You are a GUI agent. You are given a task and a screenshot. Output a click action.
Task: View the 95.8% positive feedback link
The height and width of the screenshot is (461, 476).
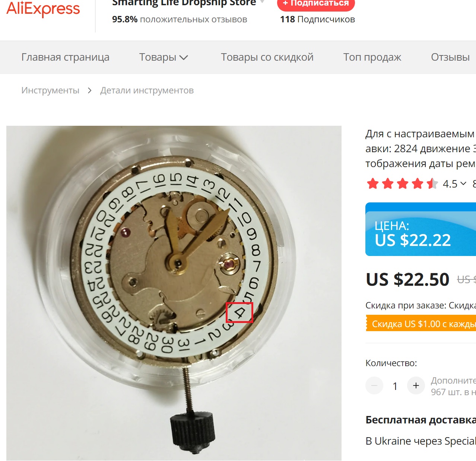point(180,19)
